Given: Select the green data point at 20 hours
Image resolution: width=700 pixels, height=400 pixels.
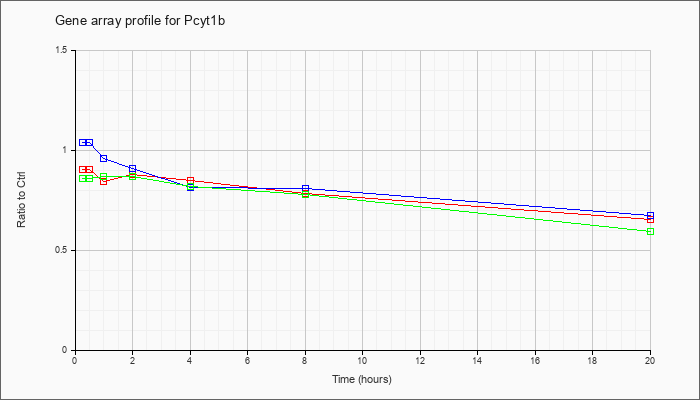Looking at the screenshot, I should (x=650, y=231).
